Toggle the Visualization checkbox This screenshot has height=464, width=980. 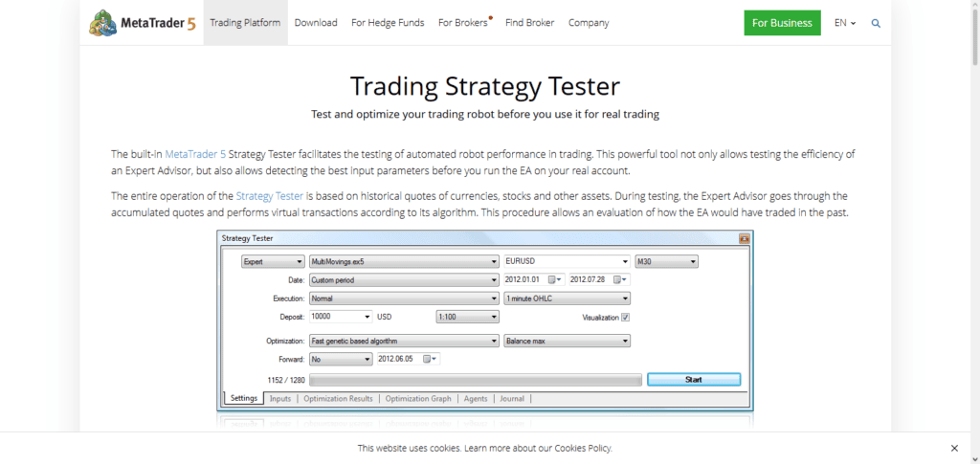[626, 318]
